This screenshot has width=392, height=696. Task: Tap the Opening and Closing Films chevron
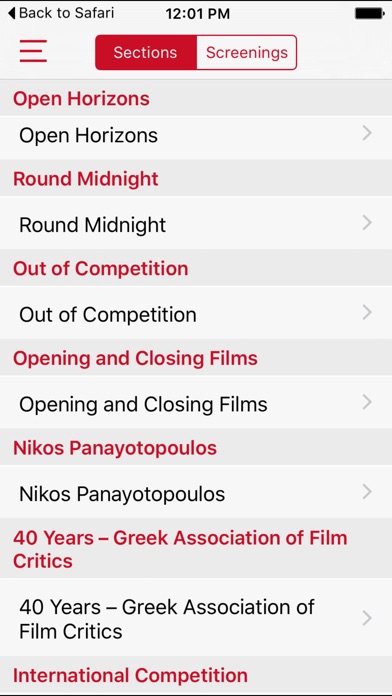(367, 402)
